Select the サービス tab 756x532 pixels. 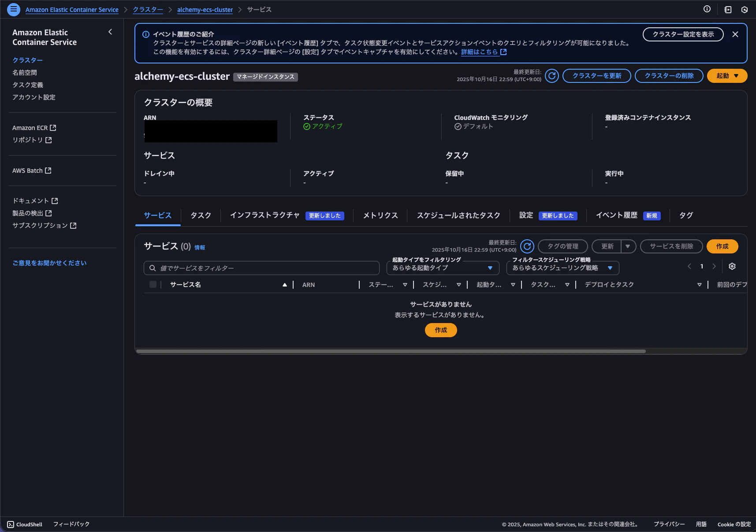[x=157, y=216]
